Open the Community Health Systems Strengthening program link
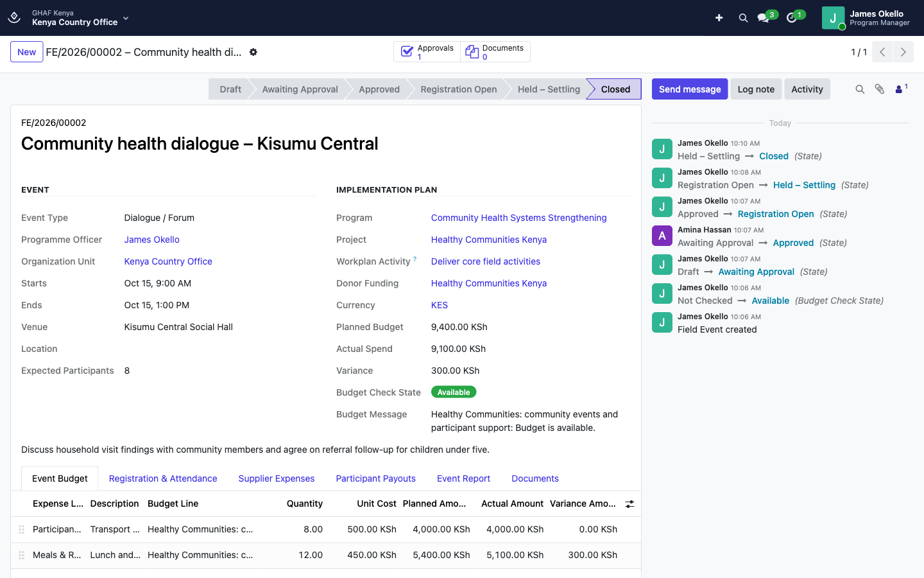Viewport: 924px width, 578px height. (518, 218)
